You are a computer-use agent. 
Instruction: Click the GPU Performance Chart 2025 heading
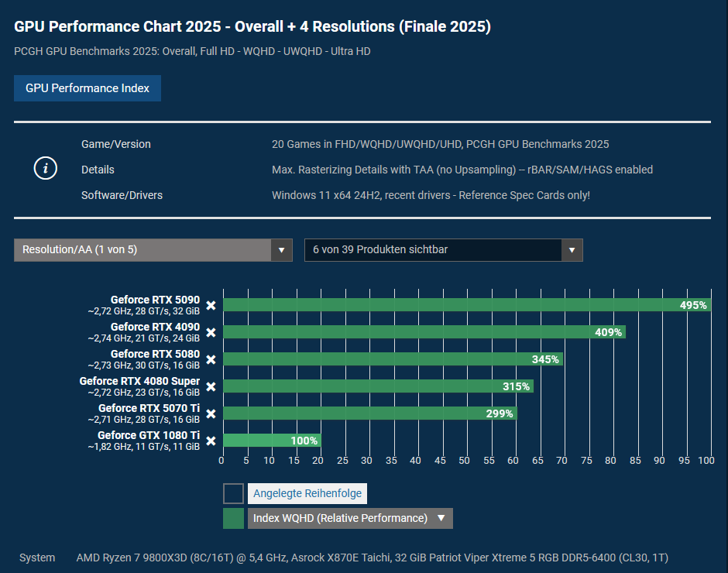coord(252,26)
